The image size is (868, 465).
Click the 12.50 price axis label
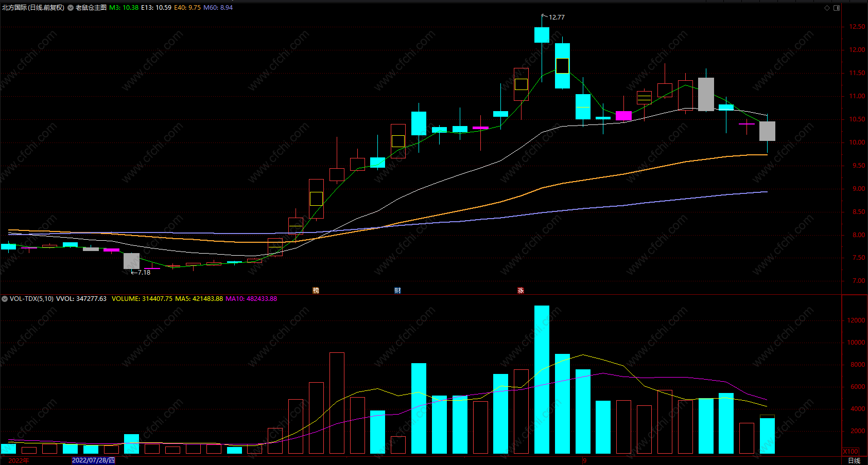tap(857, 27)
